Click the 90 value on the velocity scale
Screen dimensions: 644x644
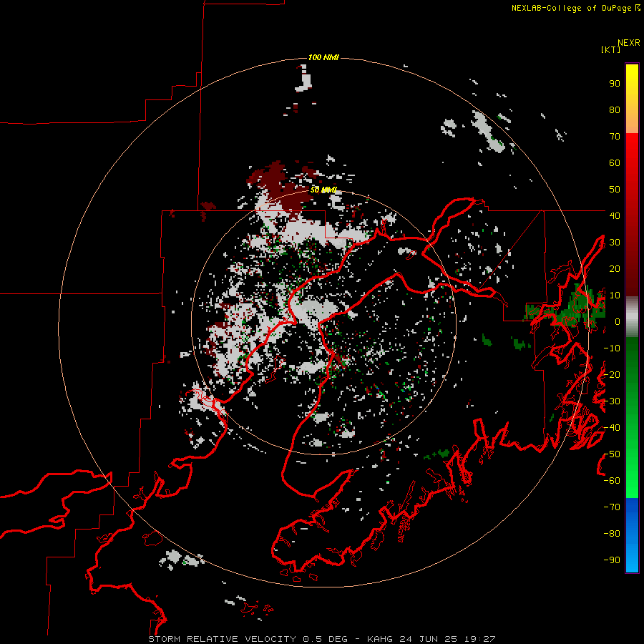(615, 84)
